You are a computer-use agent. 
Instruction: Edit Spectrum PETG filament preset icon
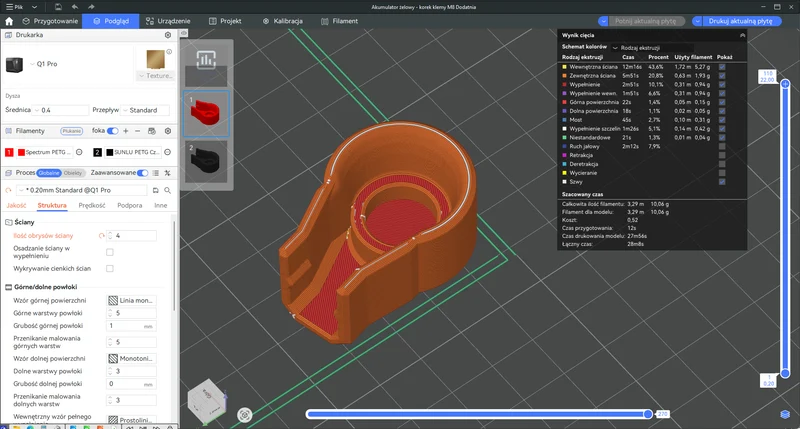[x=79, y=152]
